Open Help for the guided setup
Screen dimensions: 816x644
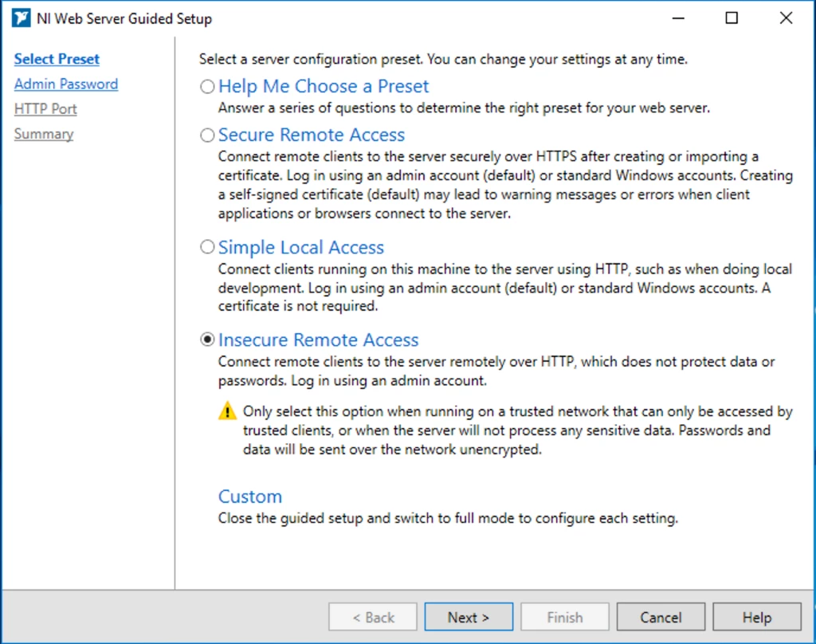coord(757,617)
